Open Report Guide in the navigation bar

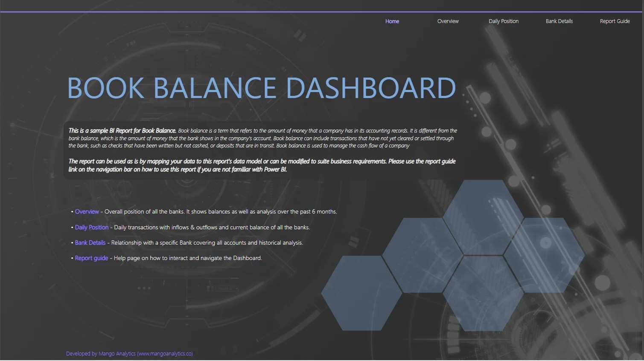point(615,21)
